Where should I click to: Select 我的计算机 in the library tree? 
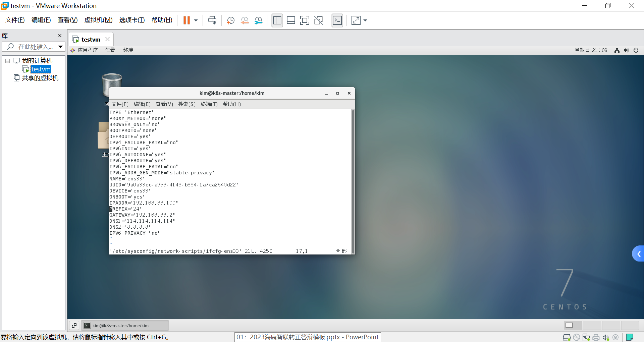pos(37,61)
